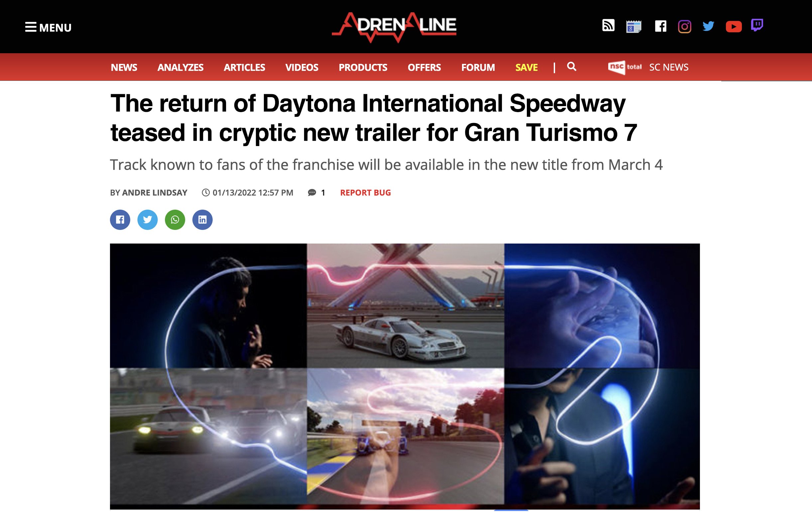Share article on LinkedIn
The image size is (812, 525).
(203, 220)
